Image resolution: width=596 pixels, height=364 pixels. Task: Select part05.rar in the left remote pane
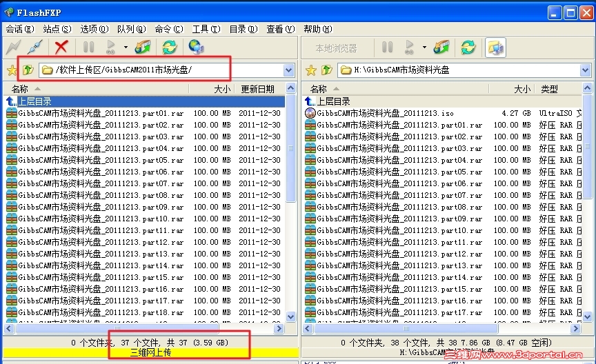[145, 160]
